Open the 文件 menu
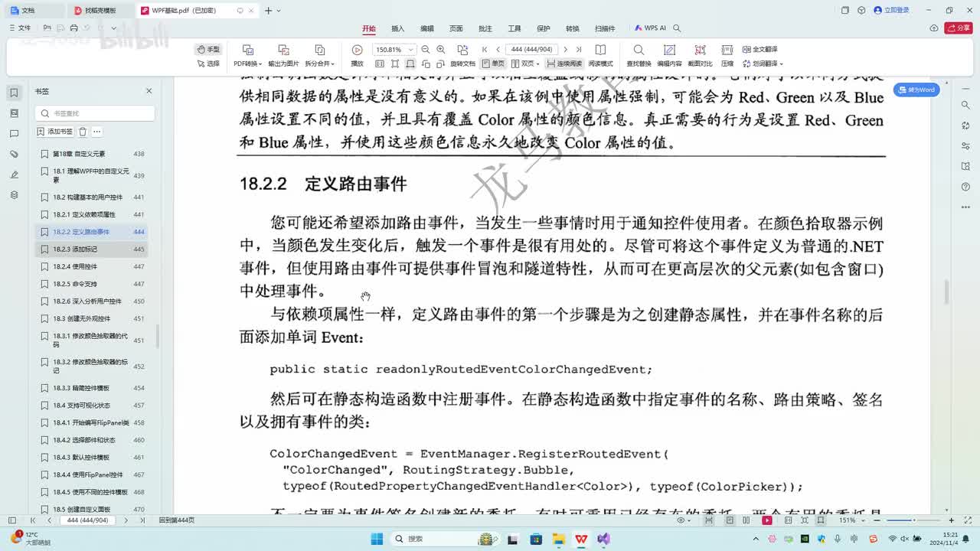This screenshot has width=980, height=551. pos(20,28)
